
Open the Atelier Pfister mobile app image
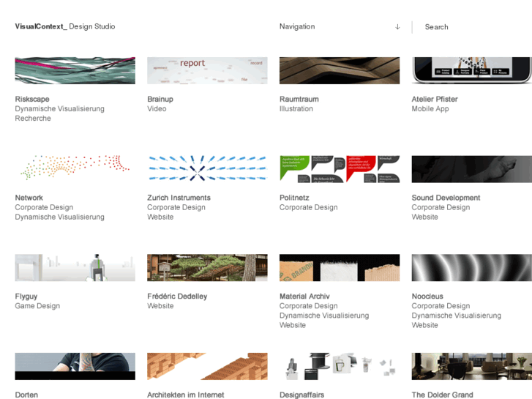471,70
